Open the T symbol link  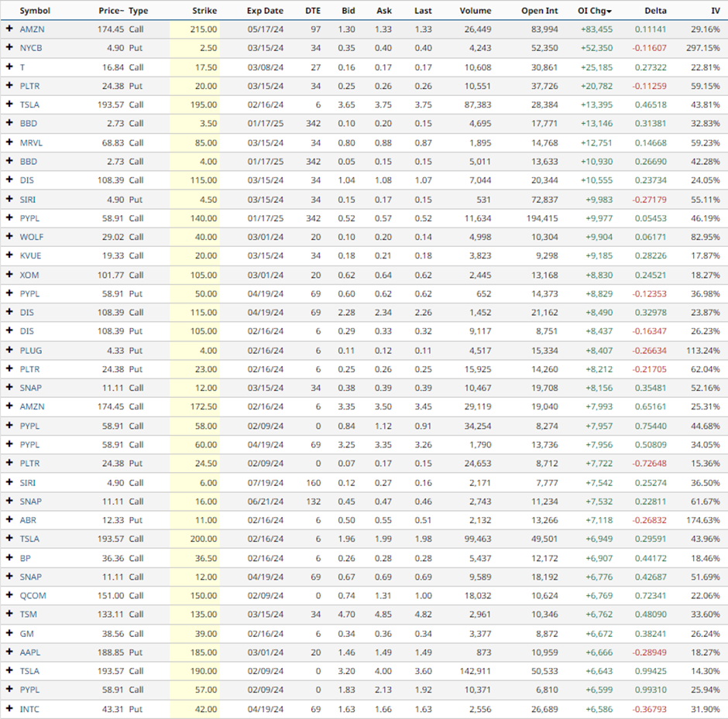click(x=22, y=67)
